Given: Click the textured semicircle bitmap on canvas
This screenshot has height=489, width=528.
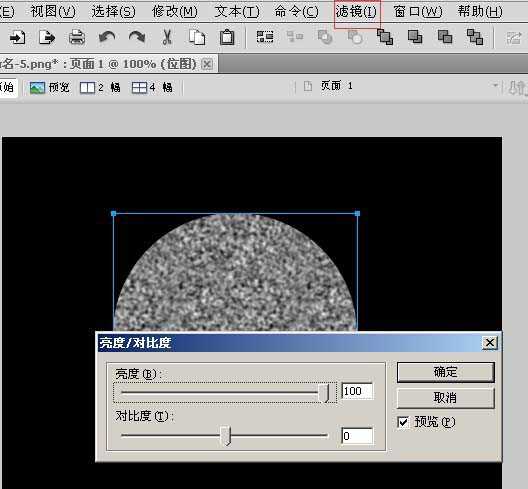Looking at the screenshot, I should click(x=235, y=273).
